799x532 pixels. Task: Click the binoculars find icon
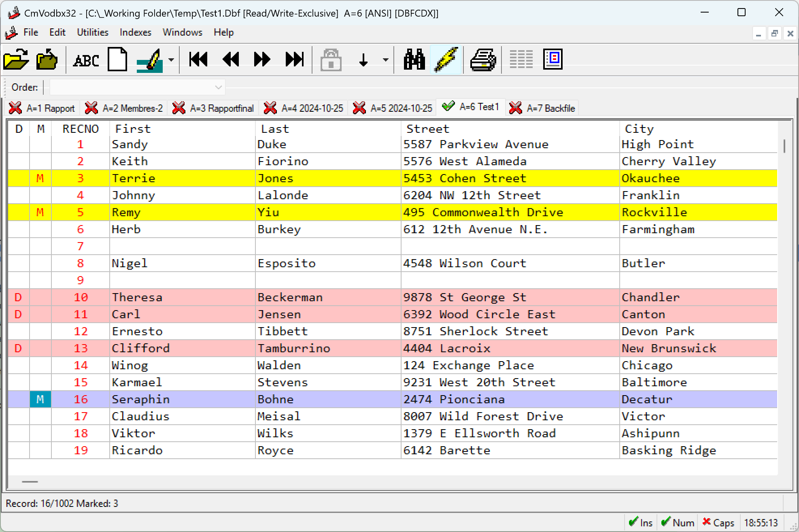tap(414, 60)
